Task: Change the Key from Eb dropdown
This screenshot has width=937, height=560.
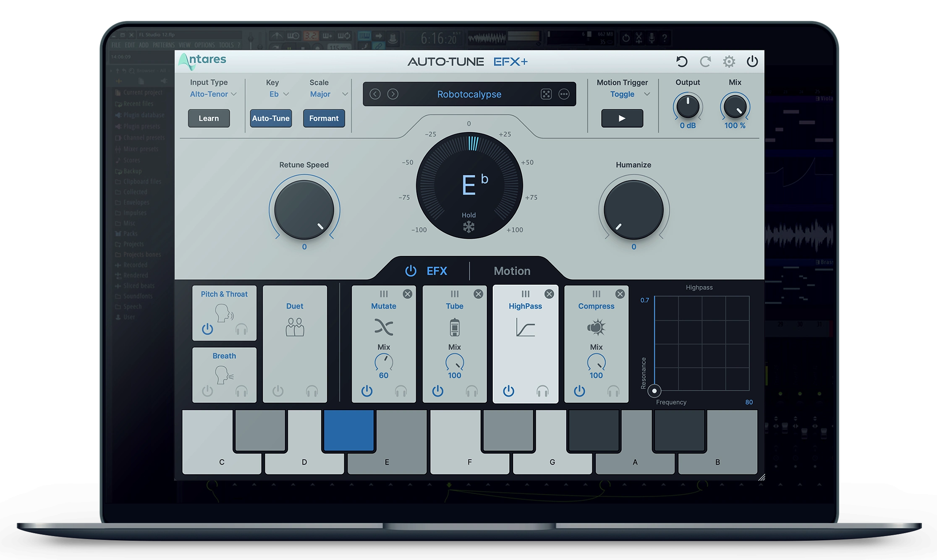Action: click(x=278, y=94)
